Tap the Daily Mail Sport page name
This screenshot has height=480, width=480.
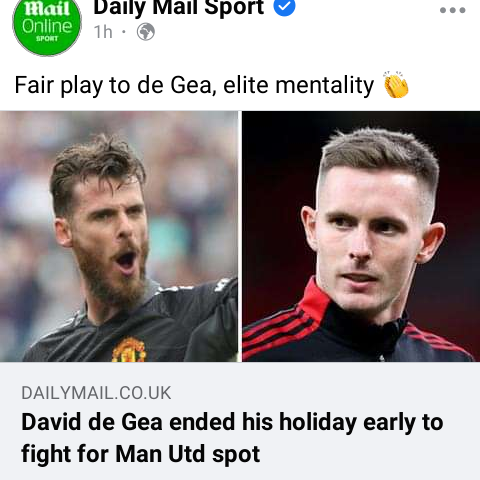(x=179, y=7)
